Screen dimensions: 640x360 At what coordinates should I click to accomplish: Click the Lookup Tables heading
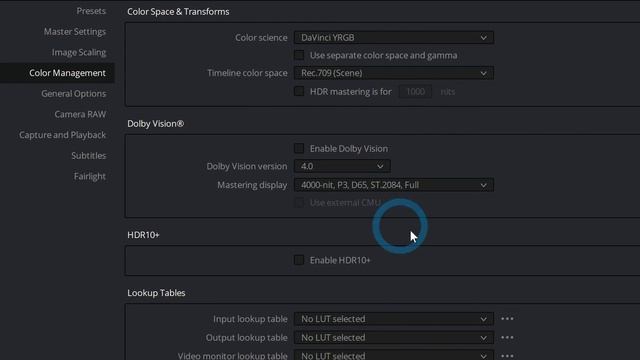(156, 293)
